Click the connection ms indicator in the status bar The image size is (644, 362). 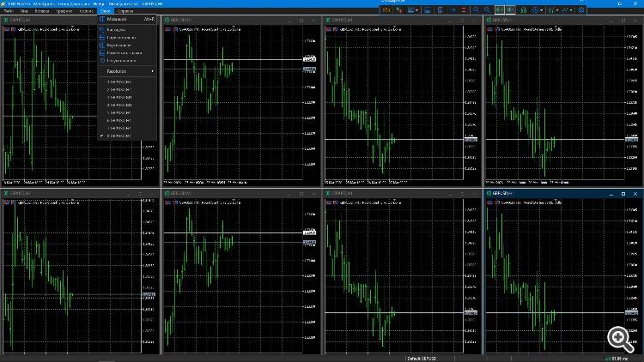tap(617, 359)
